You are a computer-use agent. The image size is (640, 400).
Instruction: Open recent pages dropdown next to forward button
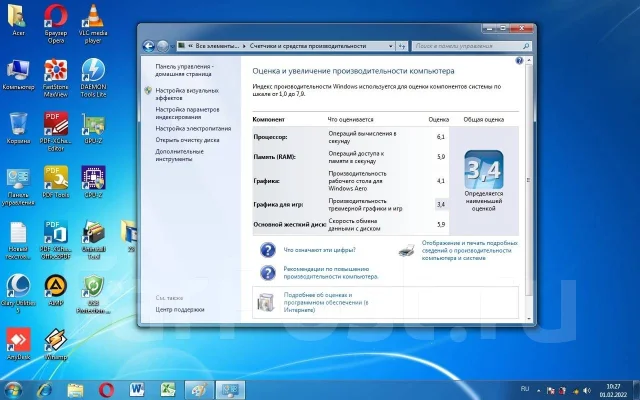[x=172, y=47]
